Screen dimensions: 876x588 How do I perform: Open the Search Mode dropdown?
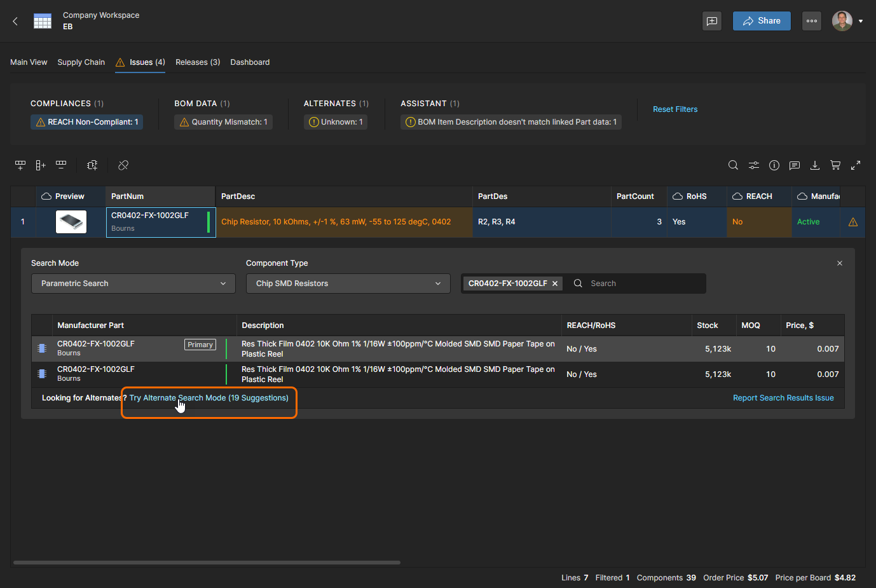click(x=133, y=284)
